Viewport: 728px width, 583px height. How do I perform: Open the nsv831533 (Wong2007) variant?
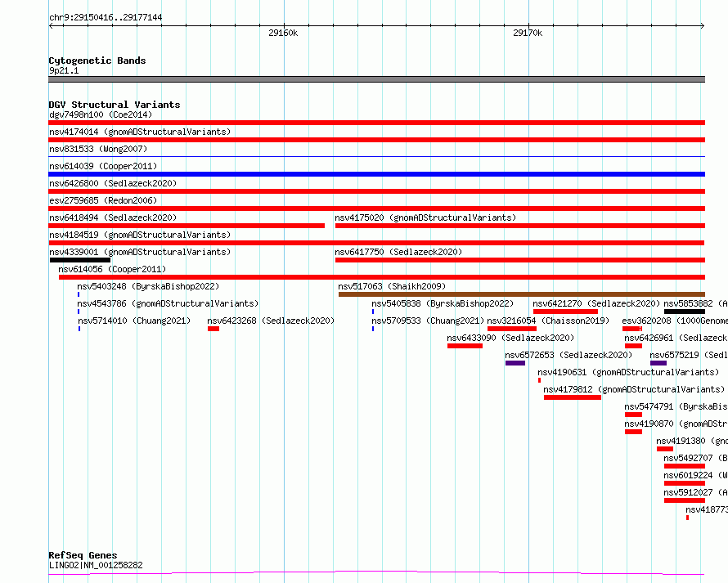tap(98, 149)
